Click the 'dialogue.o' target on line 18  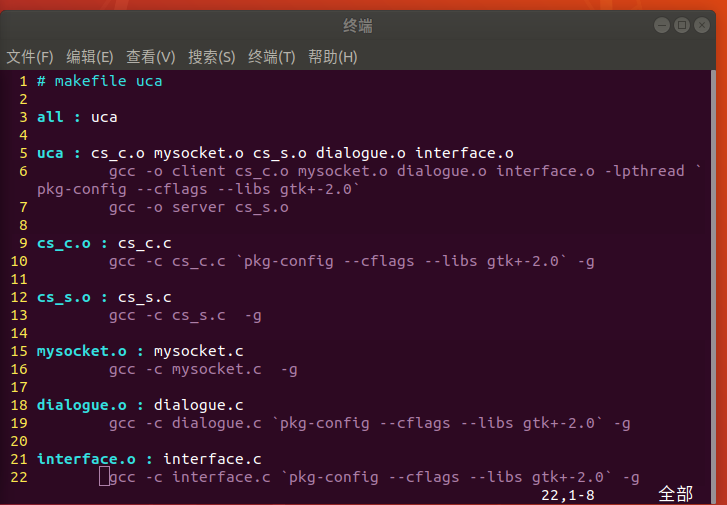[82, 405]
